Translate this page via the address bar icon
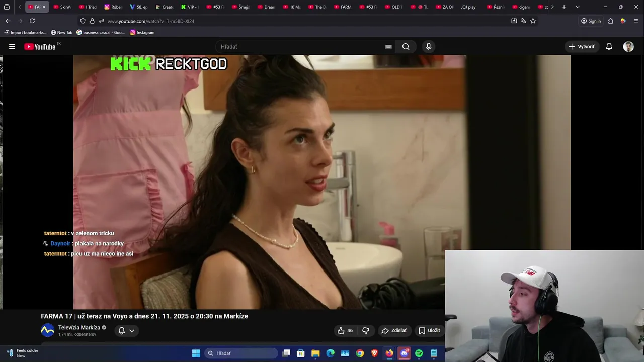The image size is (644, 362). [523, 21]
